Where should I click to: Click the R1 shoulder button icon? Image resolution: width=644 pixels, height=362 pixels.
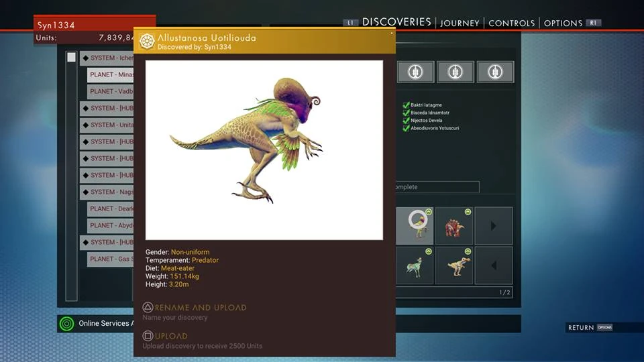point(593,23)
